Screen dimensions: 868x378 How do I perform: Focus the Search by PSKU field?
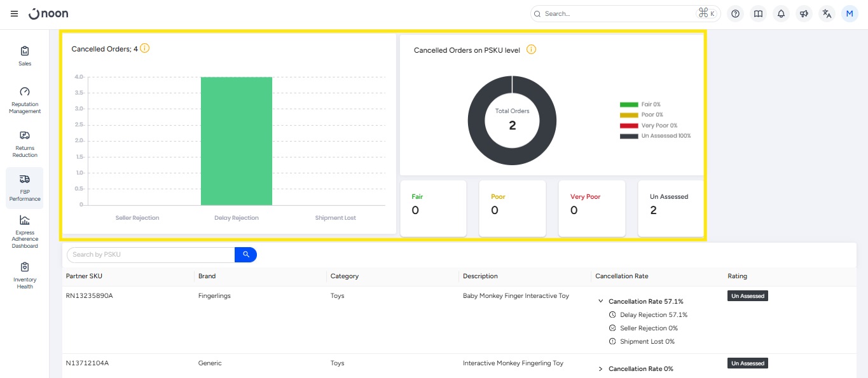pos(151,255)
